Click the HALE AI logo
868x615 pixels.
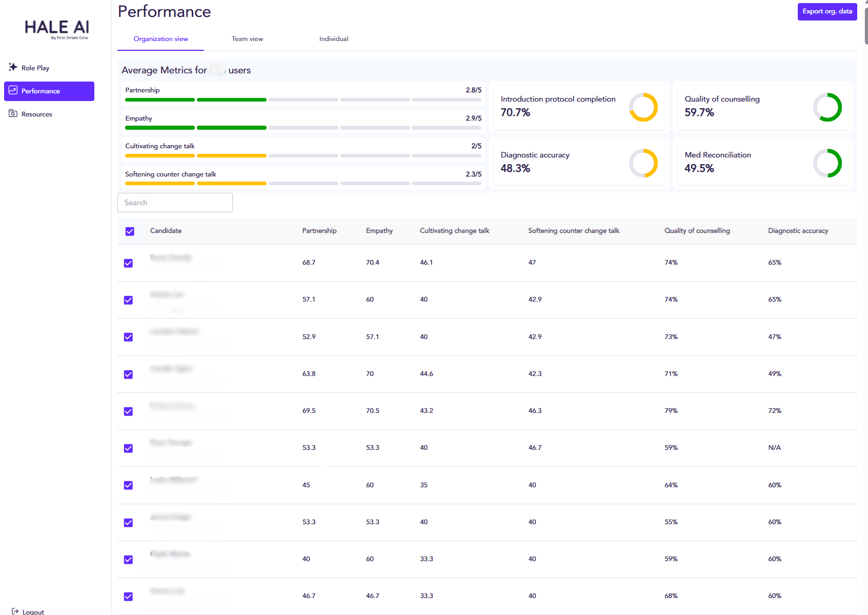pyautogui.click(x=57, y=29)
